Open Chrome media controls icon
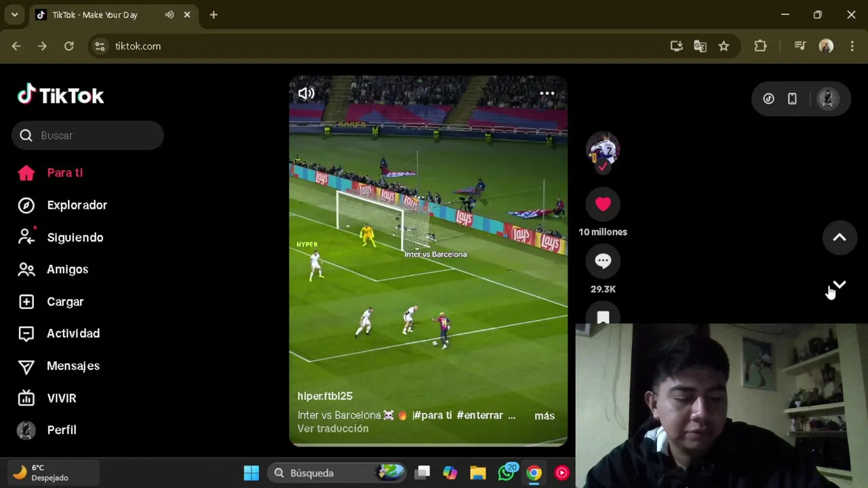 point(800,46)
